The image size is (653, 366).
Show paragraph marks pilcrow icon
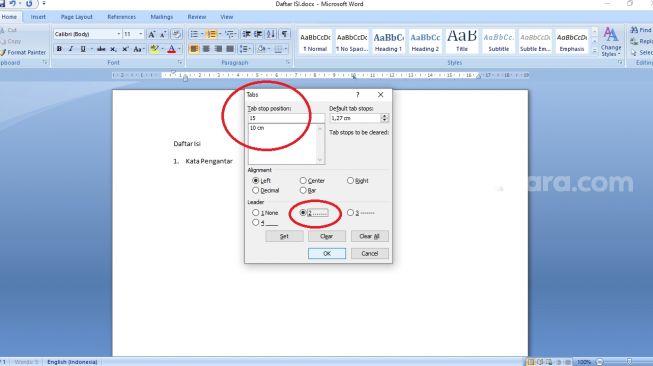284,34
